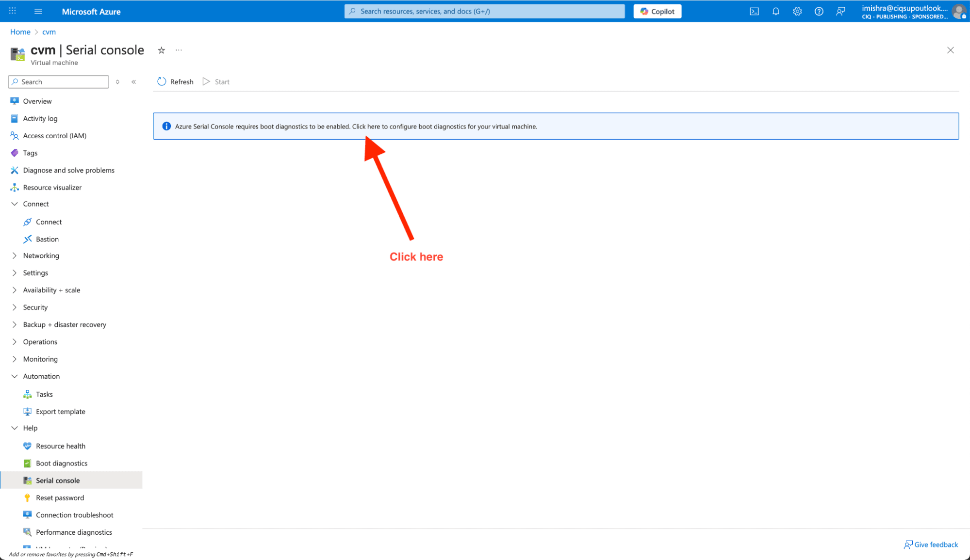Viewport: 970px width, 560px height.
Task: Collapse the Automation section
Action: pyautogui.click(x=41, y=376)
